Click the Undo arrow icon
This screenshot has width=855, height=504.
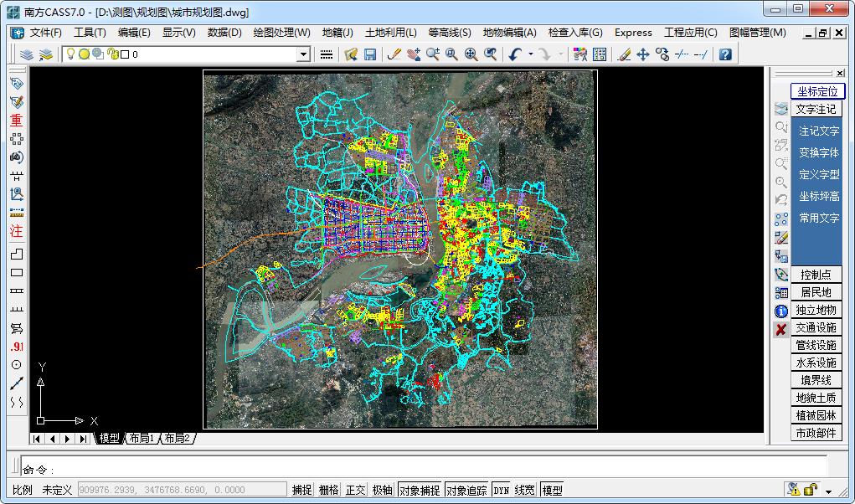pos(516,54)
